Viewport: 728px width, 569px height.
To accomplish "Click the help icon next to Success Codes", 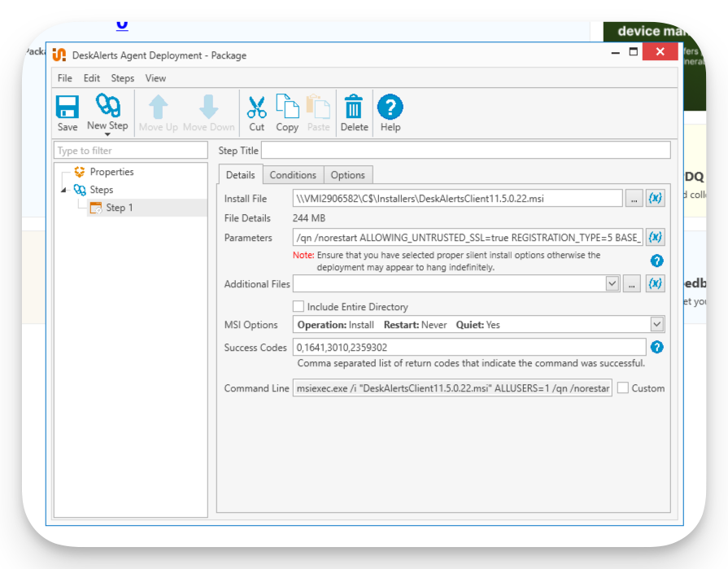I will click(656, 347).
